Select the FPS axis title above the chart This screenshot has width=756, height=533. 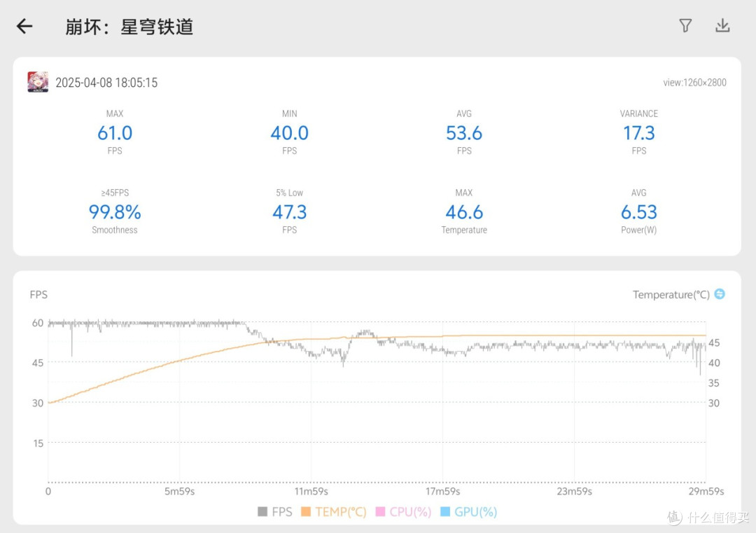pos(38,295)
